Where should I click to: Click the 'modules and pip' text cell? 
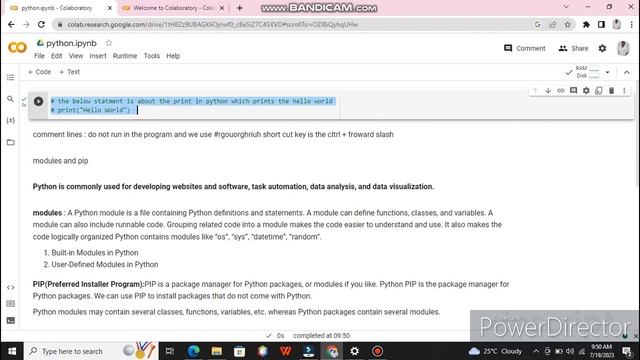[60, 161]
